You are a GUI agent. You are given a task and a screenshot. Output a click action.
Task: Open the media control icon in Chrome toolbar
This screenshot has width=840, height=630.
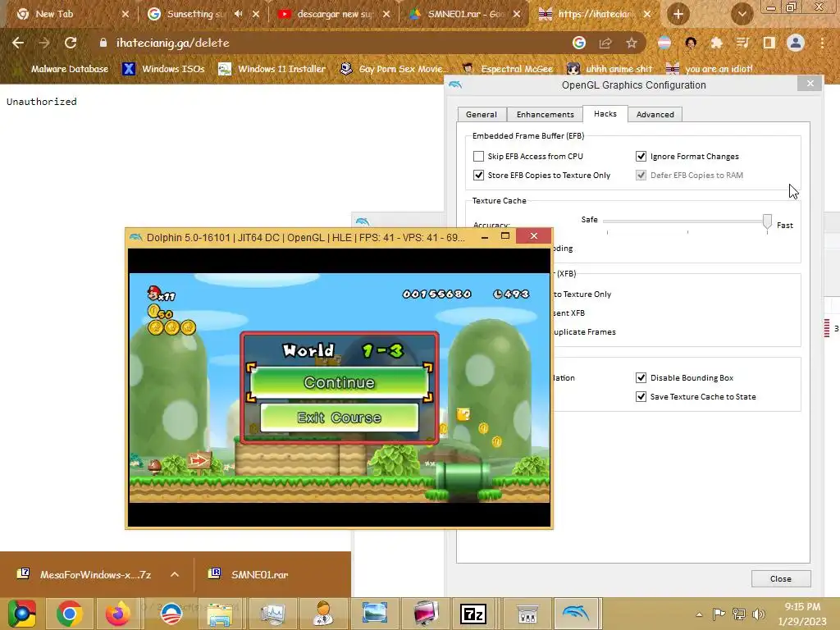tap(742, 43)
